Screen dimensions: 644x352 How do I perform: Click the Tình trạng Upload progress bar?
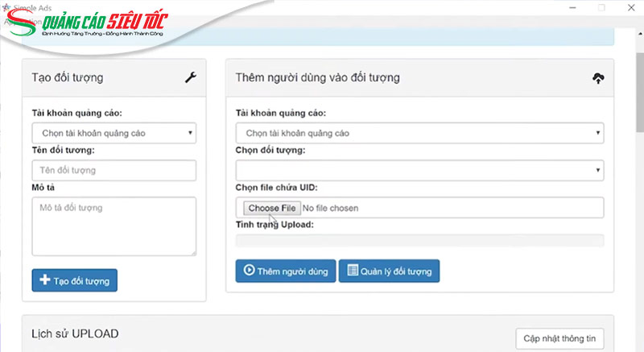pos(419,239)
